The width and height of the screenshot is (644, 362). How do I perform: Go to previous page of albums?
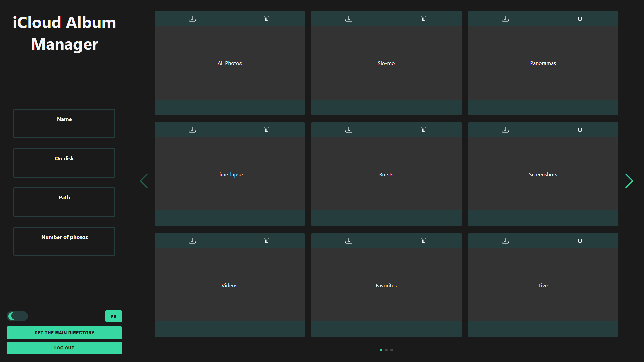click(x=144, y=181)
